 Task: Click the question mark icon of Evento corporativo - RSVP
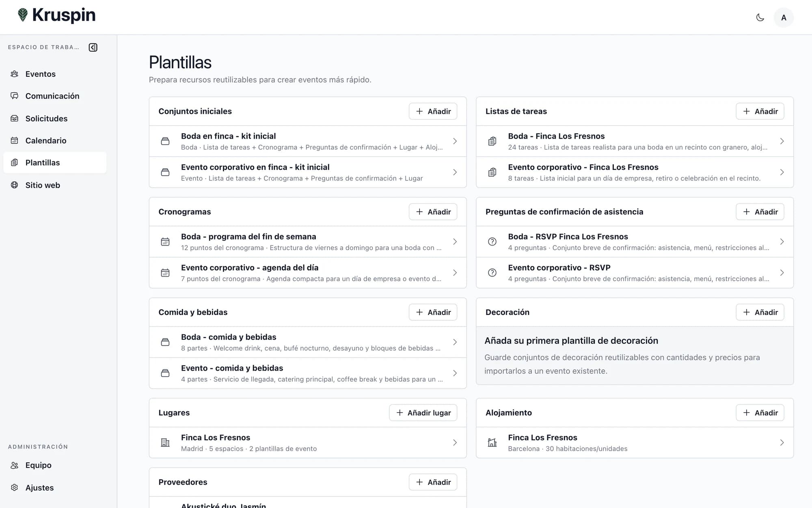point(492,273)
